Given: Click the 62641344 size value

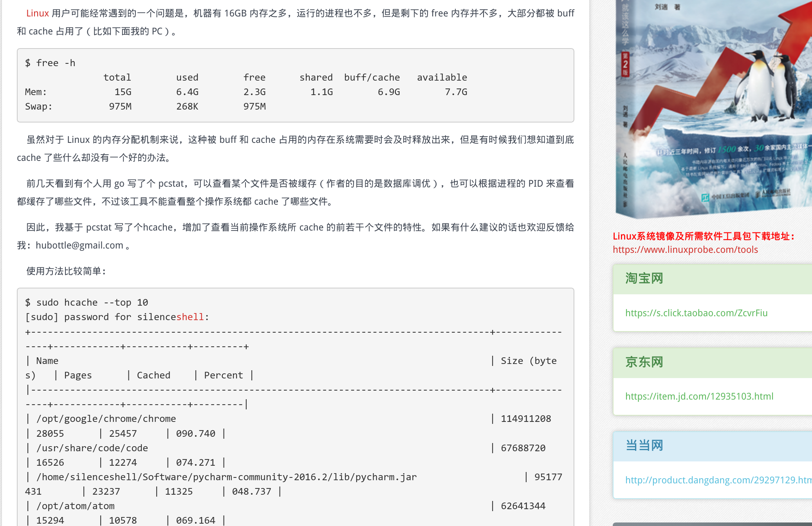Looking at the screenshot, I should click(x=523, y=506).
